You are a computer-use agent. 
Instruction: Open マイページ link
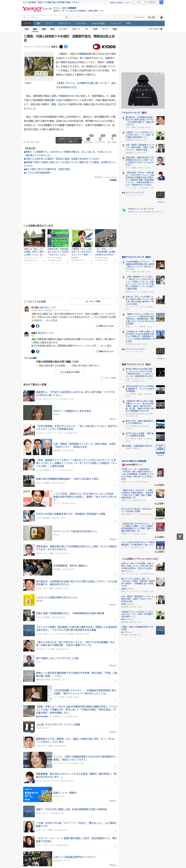tap(139, 18)
